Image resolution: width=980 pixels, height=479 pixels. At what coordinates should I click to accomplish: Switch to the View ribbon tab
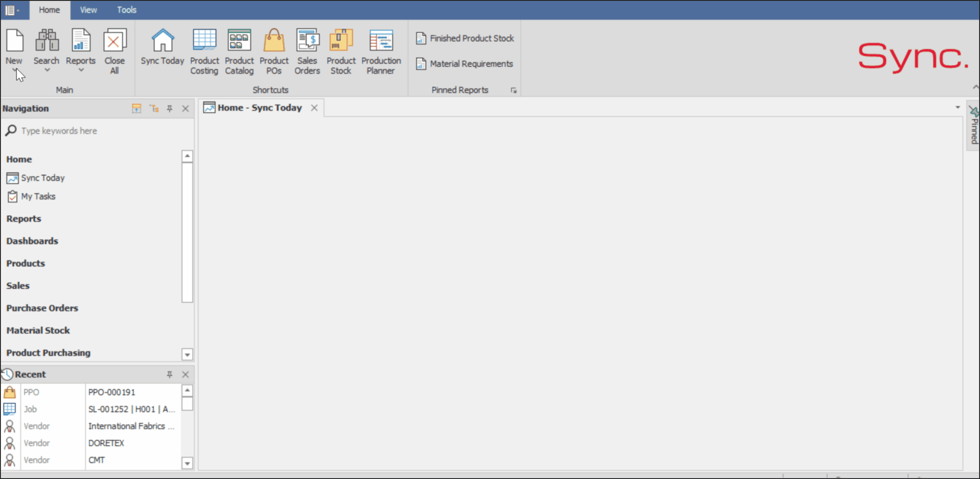[x=88, y=10]
